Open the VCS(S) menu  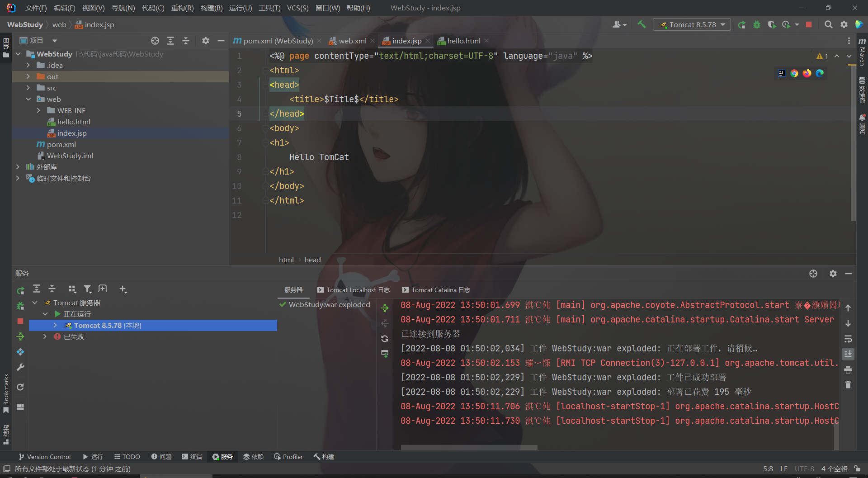[298, 8]
